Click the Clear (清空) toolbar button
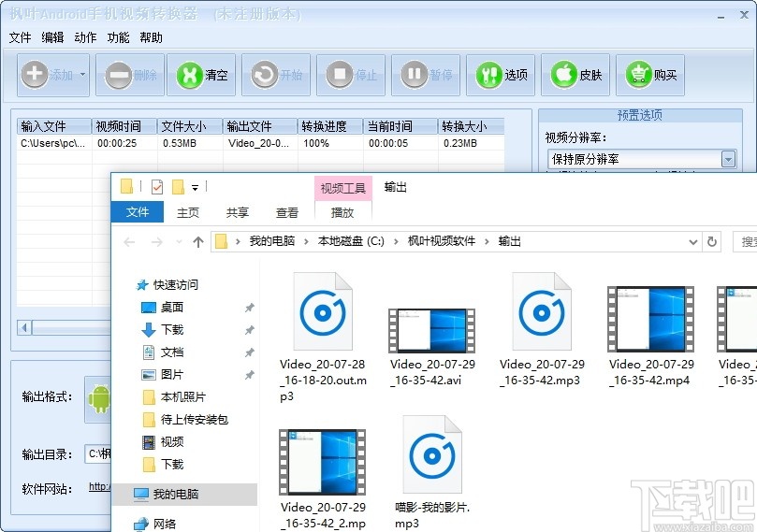This screenshot has height=532, width=757. coord(201,75)
